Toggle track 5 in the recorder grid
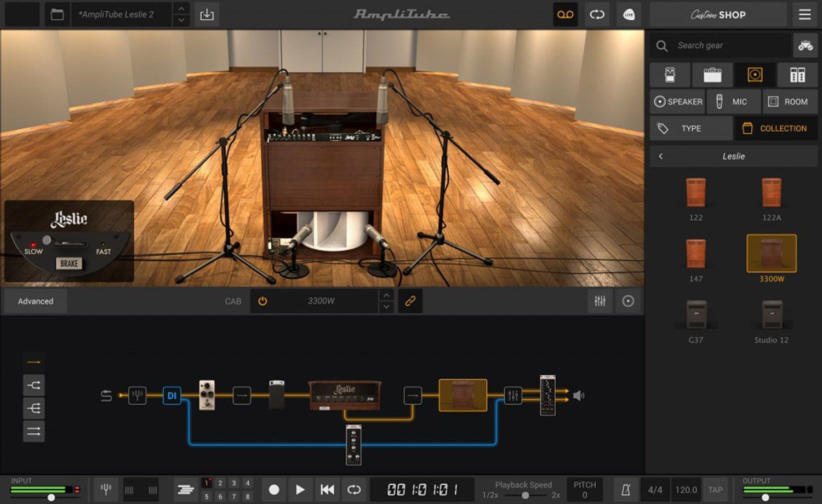 pos(207,496)
